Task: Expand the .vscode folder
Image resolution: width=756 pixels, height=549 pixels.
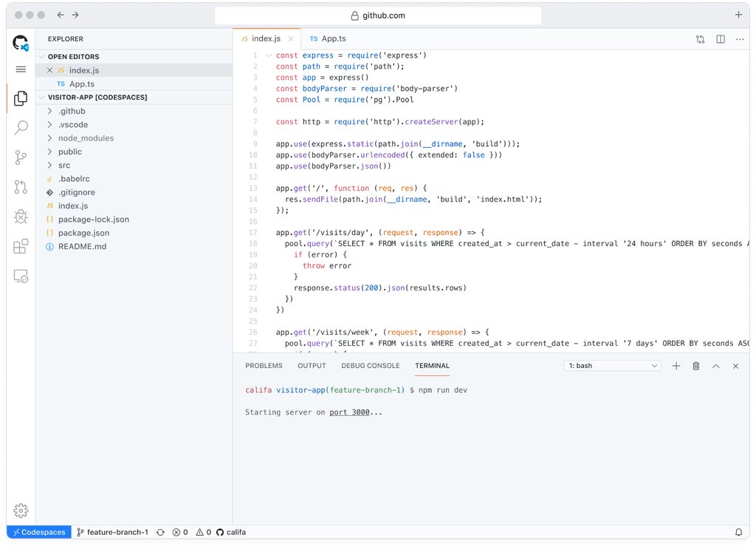Action: pos(49,124)
